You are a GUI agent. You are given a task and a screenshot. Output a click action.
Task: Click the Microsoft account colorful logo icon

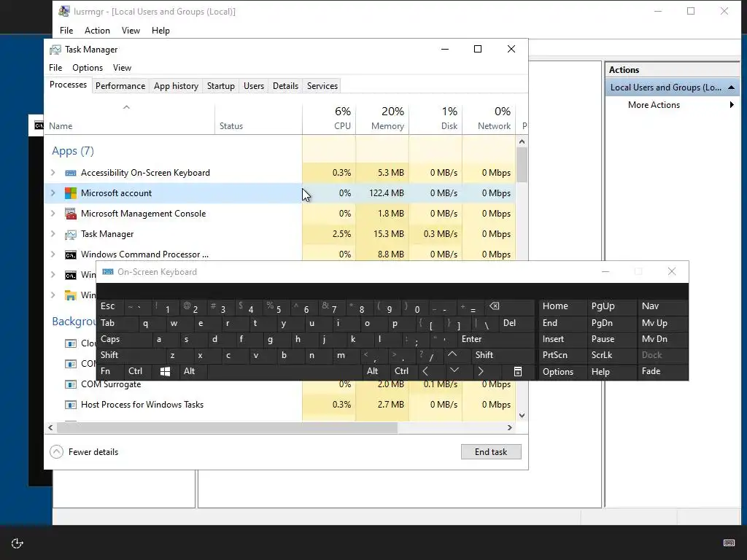click(x=71, y=193)
